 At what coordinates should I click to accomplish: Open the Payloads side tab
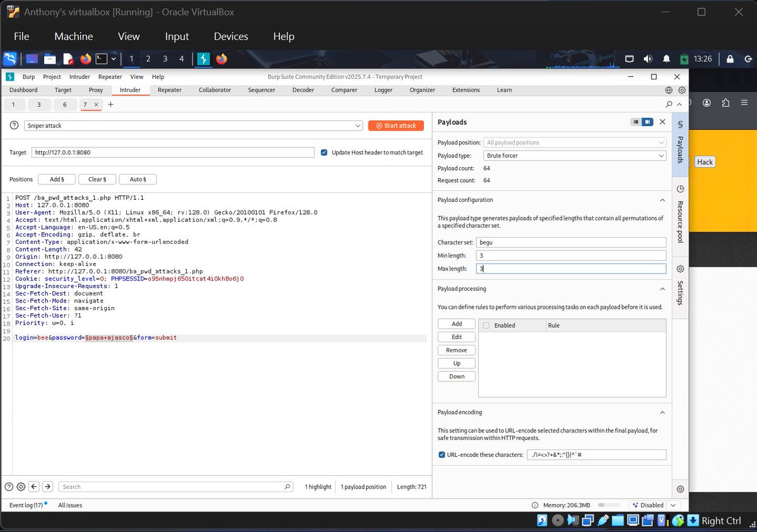680,143
